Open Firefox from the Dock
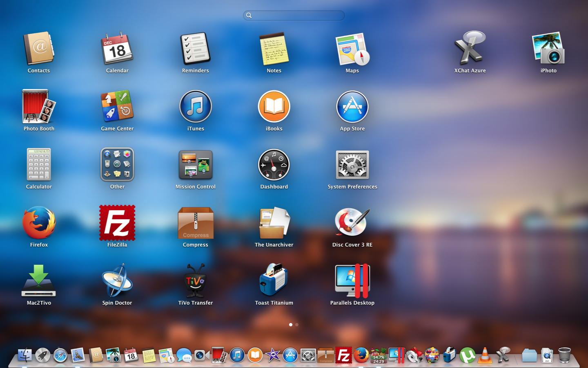This screenshot has width=588, height=368. pos(361,355)
